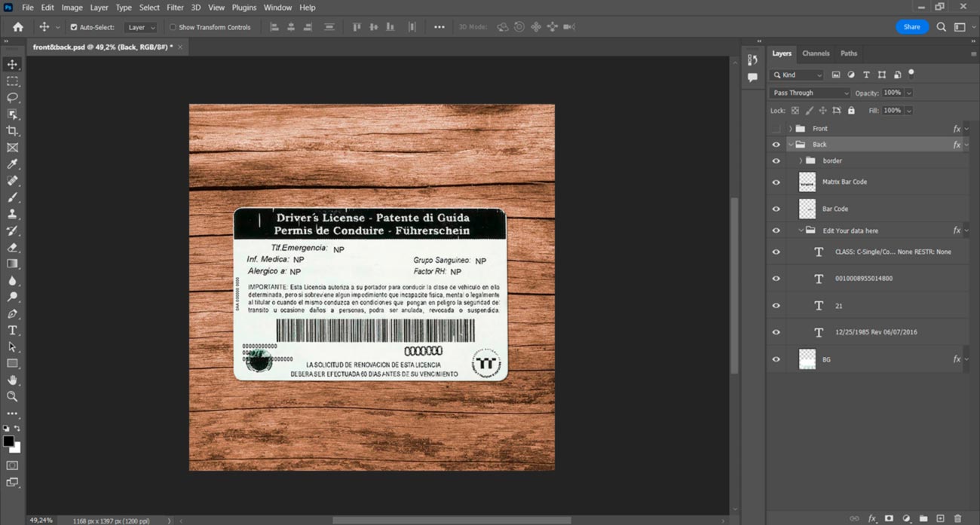Open the Filter menu
980x525 pixels.
pyautogui.click(x=175, y=8)
